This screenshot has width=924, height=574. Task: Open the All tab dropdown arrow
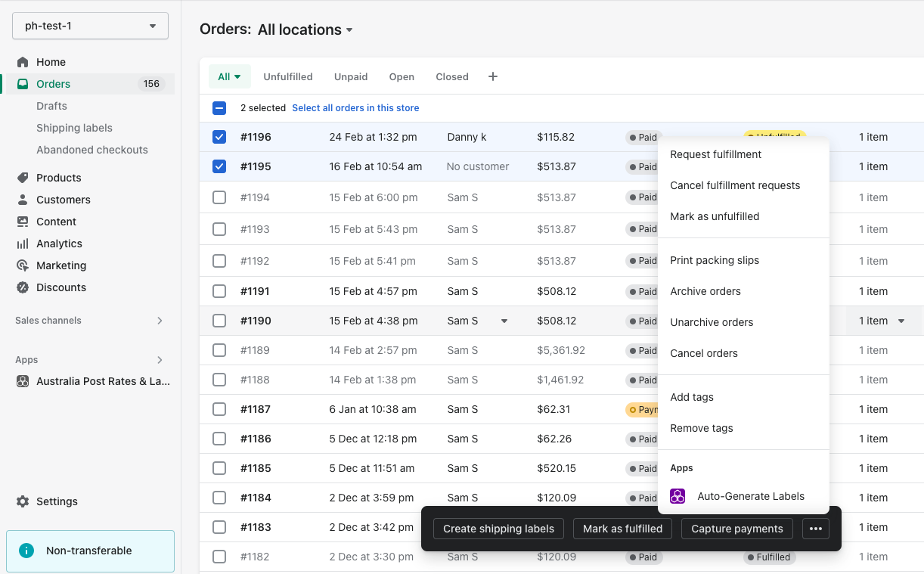(x=237, y=76)
